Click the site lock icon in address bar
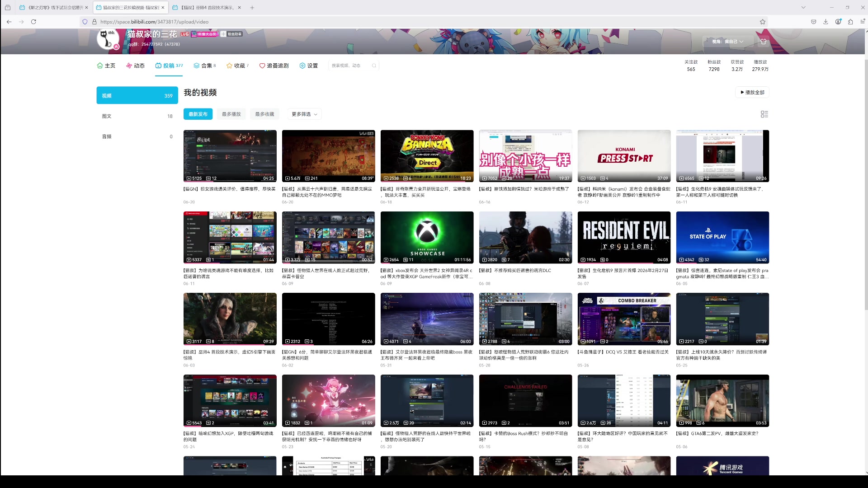The image size is (868, 488). click(x=94, y=22)
